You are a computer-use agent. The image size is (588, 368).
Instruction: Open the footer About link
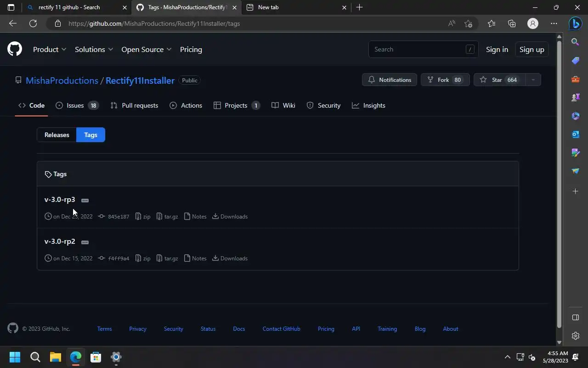pos(451,328)
